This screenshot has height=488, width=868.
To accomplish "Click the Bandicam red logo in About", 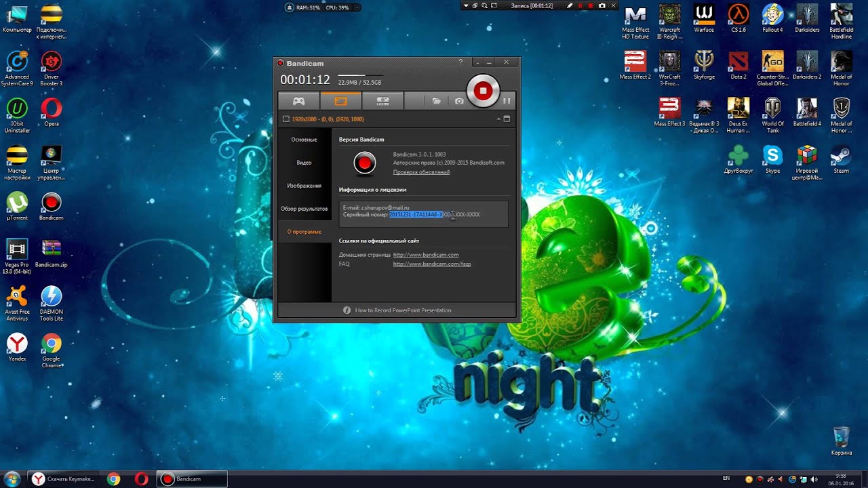I will tap(365, 163).
